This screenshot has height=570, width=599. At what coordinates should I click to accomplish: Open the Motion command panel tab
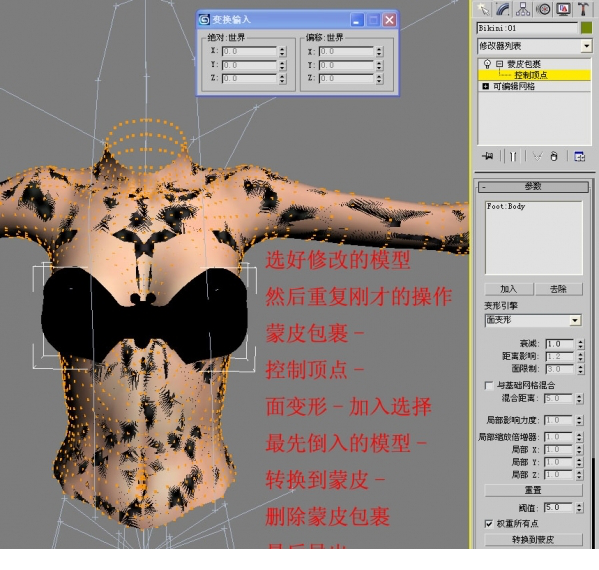543,9
